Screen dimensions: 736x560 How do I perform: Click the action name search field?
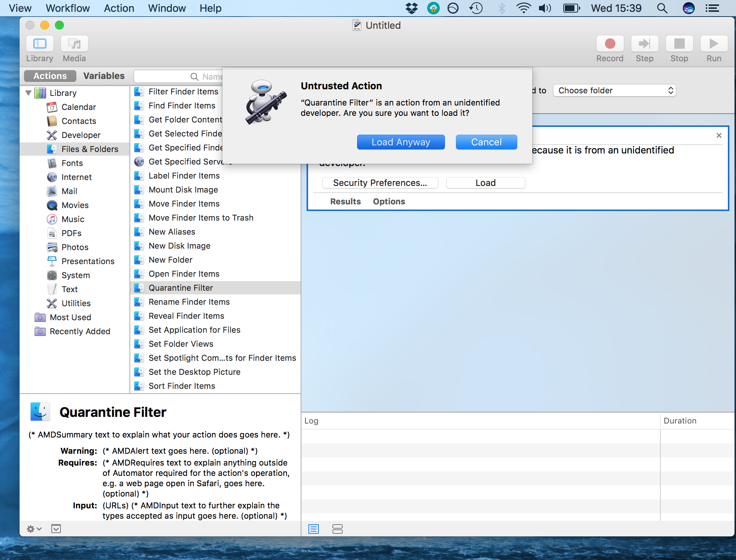(x=178, y=76)
